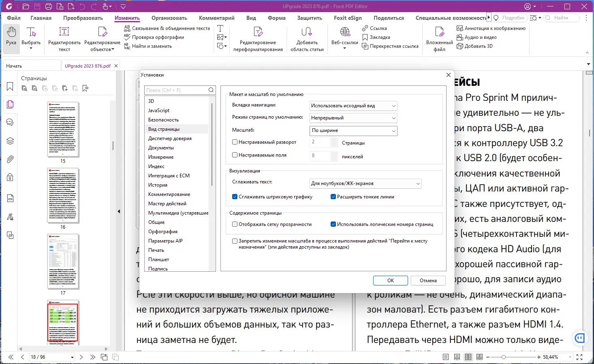Click Редактирование переформатирования icon
This screenshot has width=594, height=364.
tap(258, 32)
